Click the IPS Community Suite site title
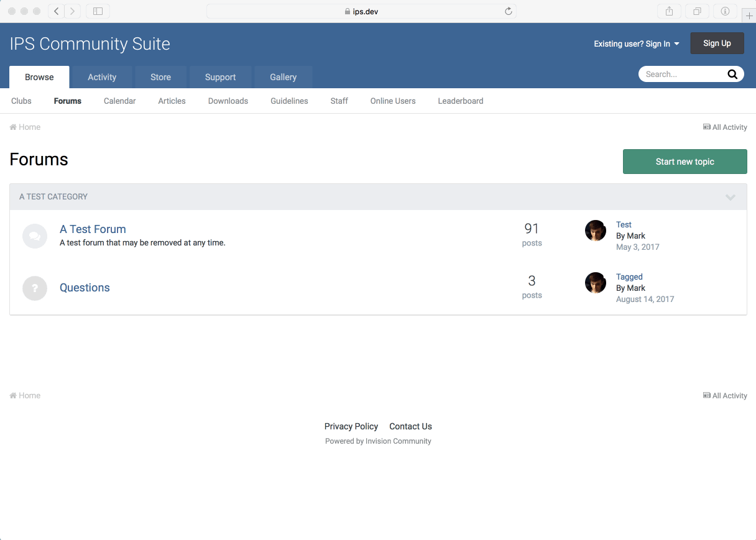756x540 pixels. 90,44
